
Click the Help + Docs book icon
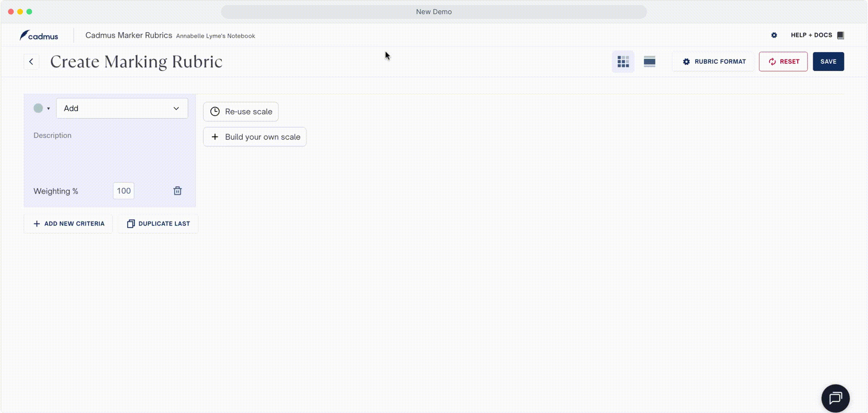(x=840, y=35)
